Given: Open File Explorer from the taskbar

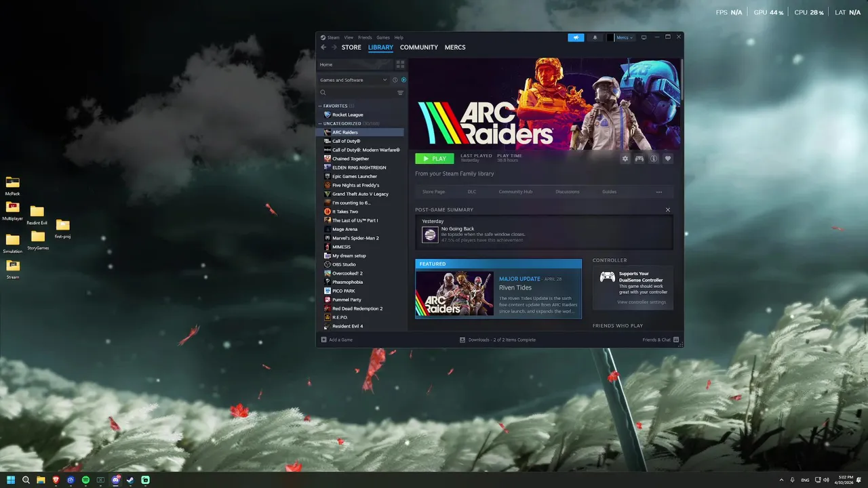Looking at the screenshot, I should 41,480.
